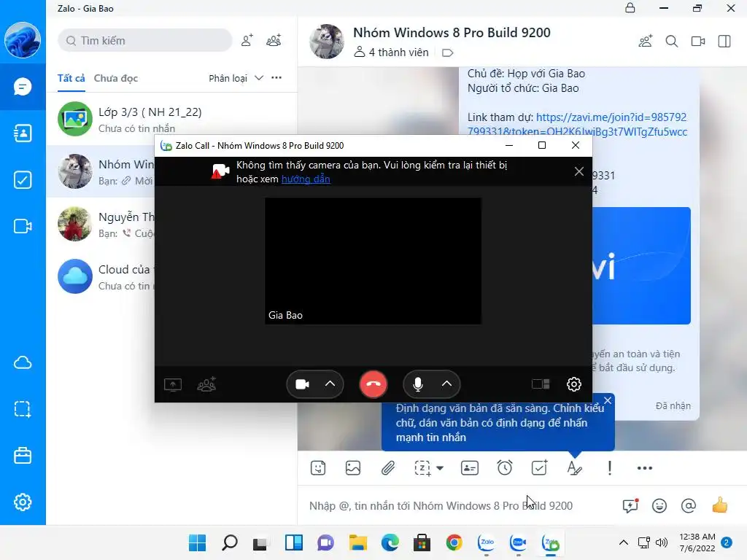This screenshot has height=560, width=747.
Task: Open the Nhóm Windows conversation in the list
Action: coord(101,171)
